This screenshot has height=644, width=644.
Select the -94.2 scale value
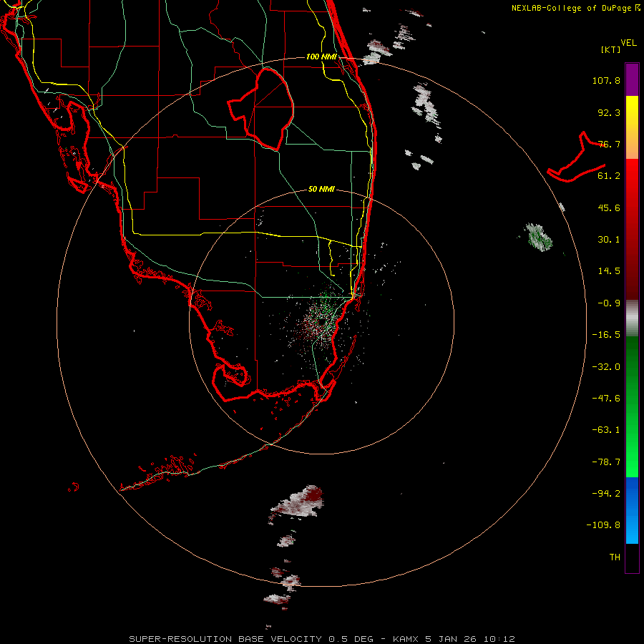tap(606, 493)
